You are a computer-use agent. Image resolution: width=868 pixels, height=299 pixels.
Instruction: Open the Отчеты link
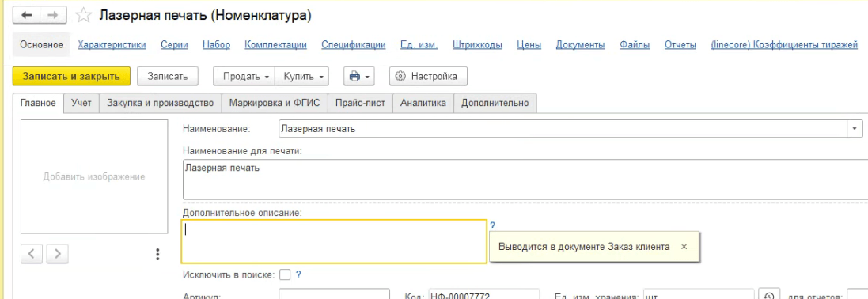point(680,45)
